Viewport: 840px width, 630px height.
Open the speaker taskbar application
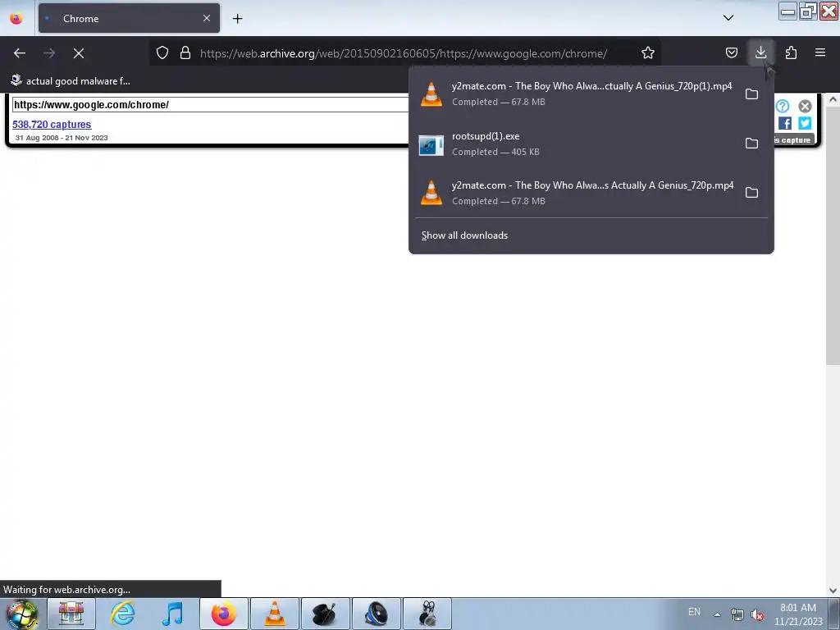click(x=376, y=614)
